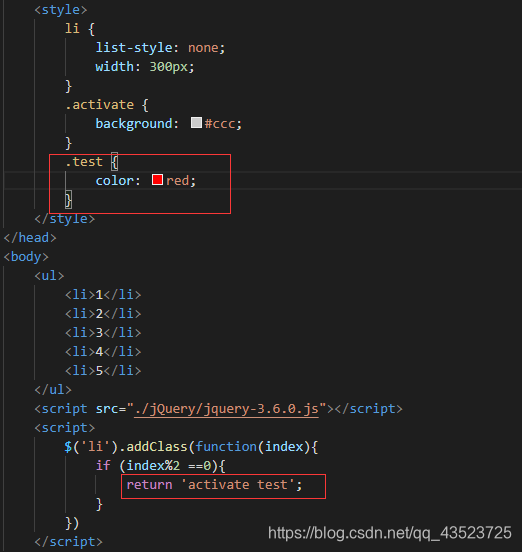
Task: Click the 'index%2' expression
Action: (x=153, y=466)
